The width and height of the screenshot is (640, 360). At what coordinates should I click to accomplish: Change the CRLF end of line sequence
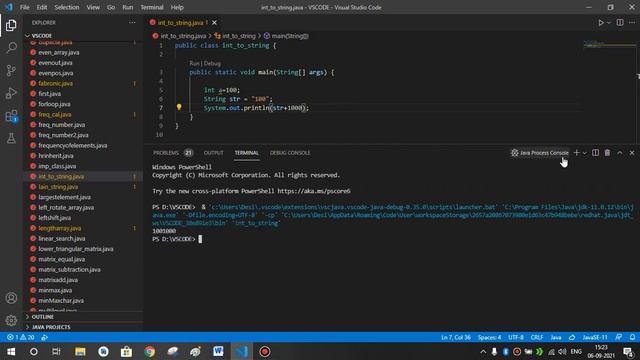tap(537, 337)
